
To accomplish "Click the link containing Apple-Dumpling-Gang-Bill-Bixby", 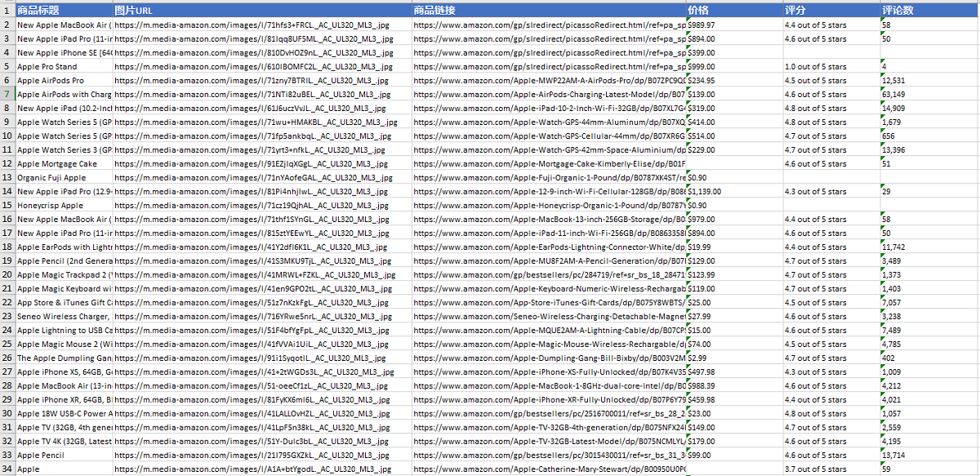I will click(549, 358).
